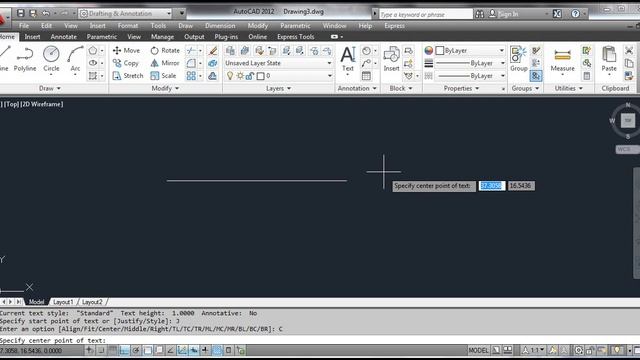Click the layer 0 color square swatch

tap(260, 76)
